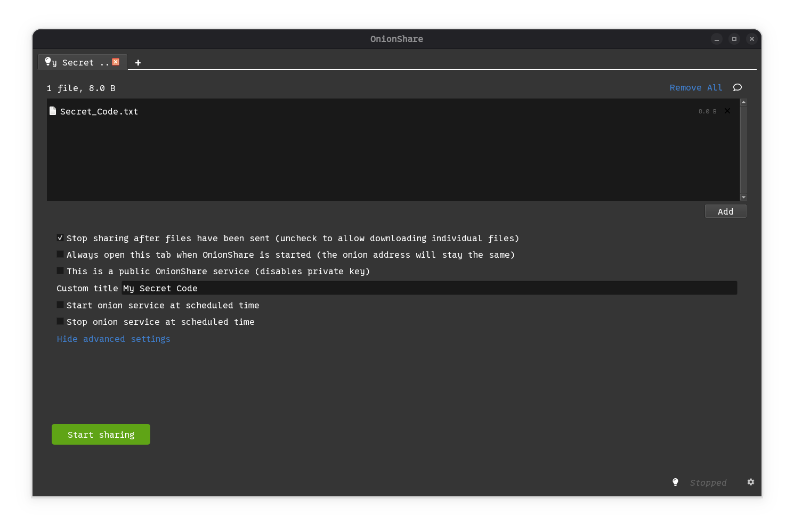794x532 pixels.
Task: Enable Always open this tab option
Action: point(60,255)
